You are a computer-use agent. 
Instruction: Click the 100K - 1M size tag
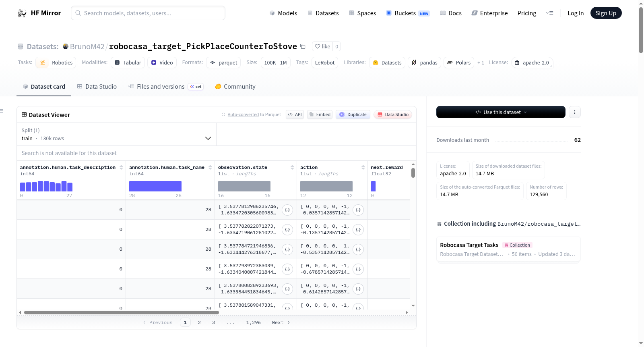pos(275,62)
